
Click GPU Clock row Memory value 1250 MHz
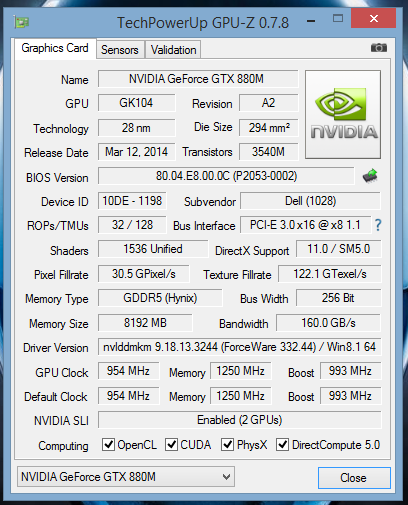[x=241, y=371]
